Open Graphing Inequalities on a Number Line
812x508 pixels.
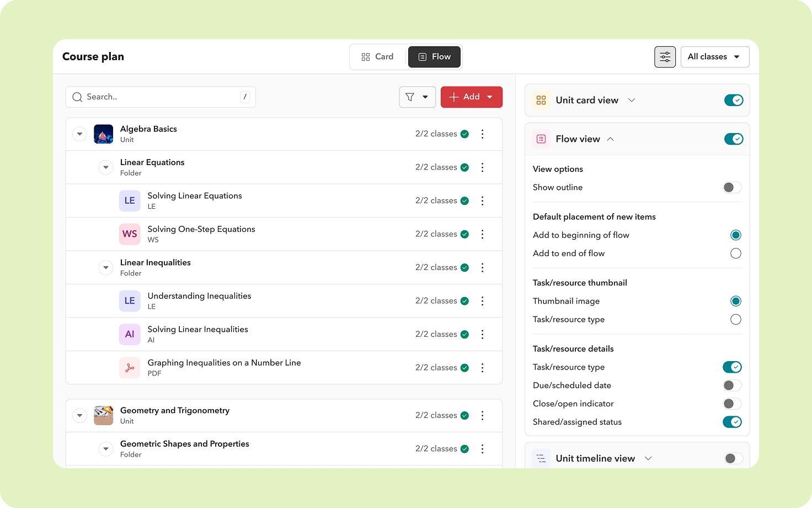[224, 363]
